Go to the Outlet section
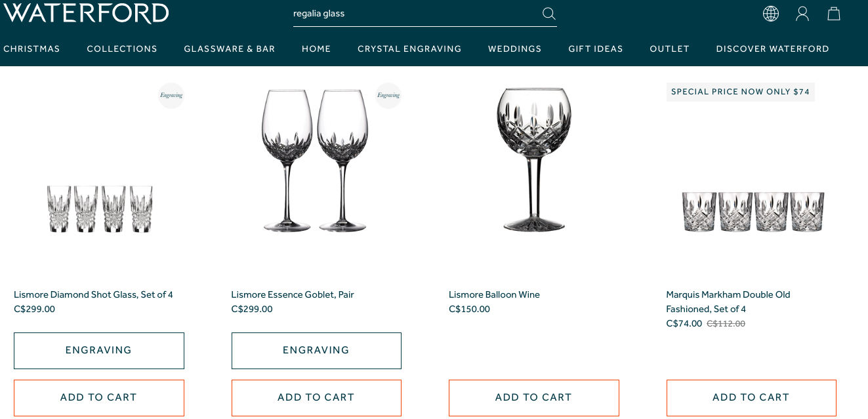Screen dimensions: 868x419 [x=669, y=49]
